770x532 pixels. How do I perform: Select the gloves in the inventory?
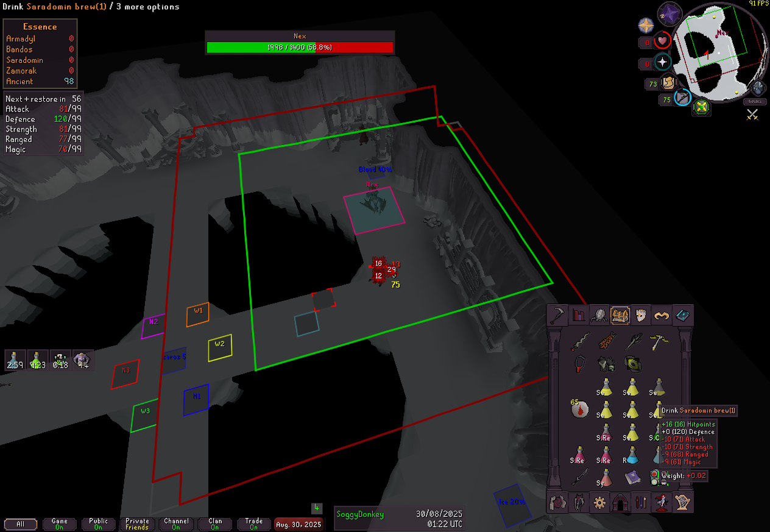(x=606, y=364)
